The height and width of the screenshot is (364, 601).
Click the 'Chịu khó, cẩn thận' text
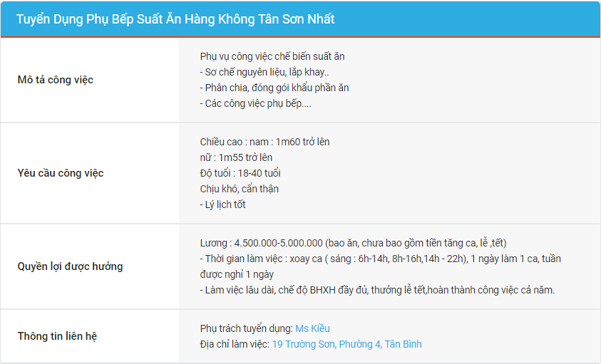point(240,189)
